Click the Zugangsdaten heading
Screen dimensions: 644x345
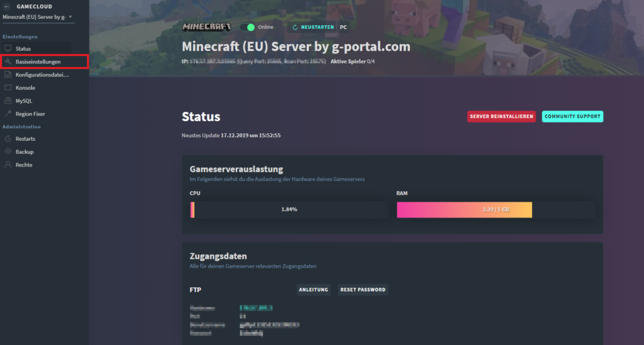218,256
